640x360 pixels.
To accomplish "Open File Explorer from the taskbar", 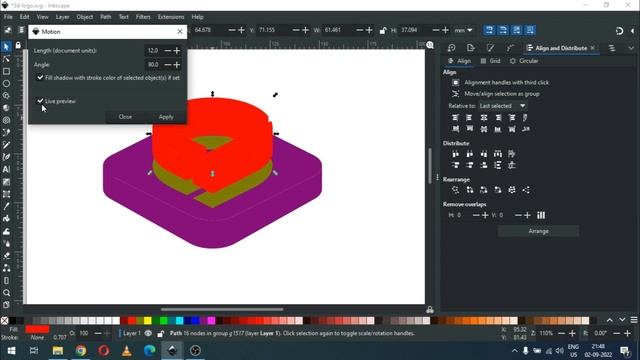I will click(x=58, y=351).
